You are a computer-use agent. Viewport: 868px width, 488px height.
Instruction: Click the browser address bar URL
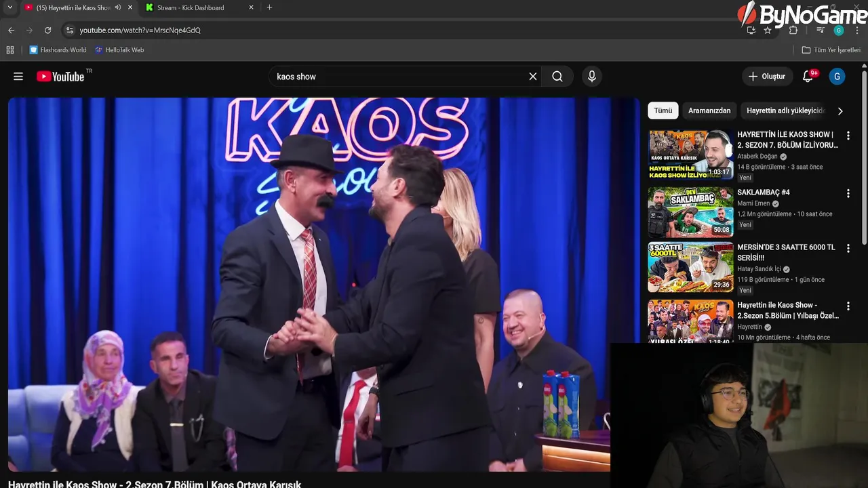[x=140, y=30]
